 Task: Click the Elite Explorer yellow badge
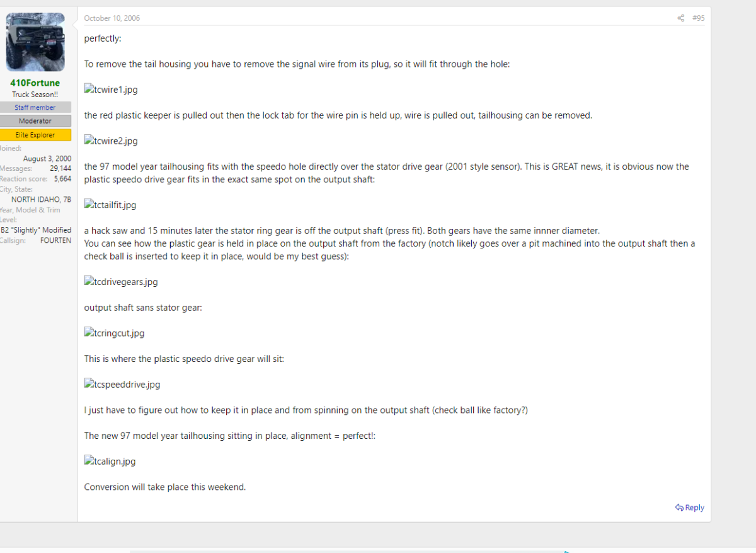point(35,135)
